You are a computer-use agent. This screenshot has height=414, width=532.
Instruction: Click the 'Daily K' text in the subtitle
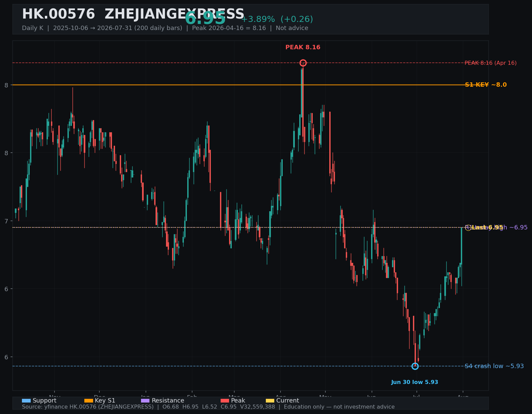click(x=33, y=28)
